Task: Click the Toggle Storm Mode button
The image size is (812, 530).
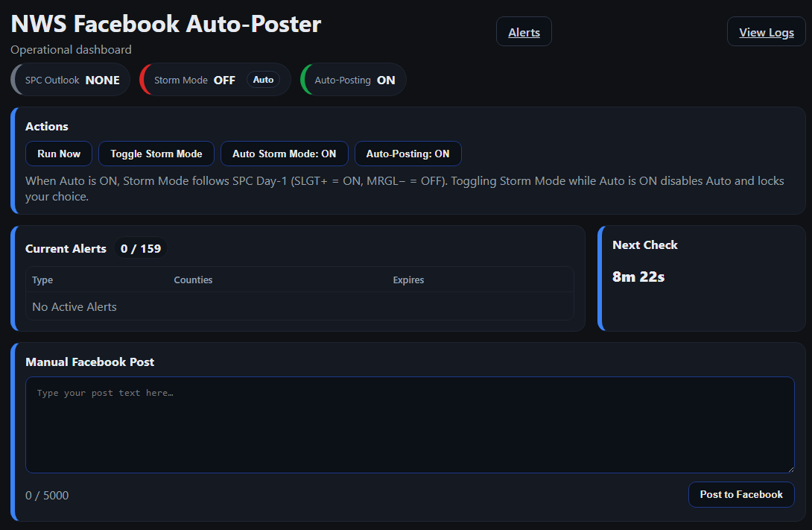Action: point(156,154)
